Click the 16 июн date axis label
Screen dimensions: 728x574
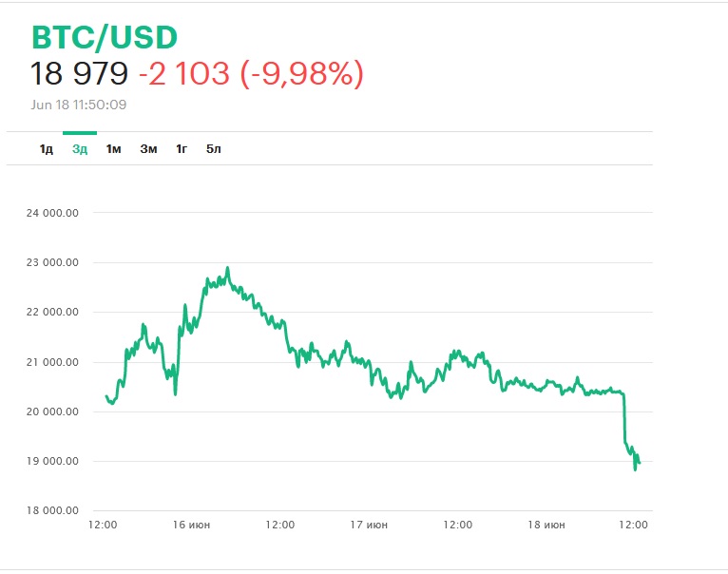point(190,525)
